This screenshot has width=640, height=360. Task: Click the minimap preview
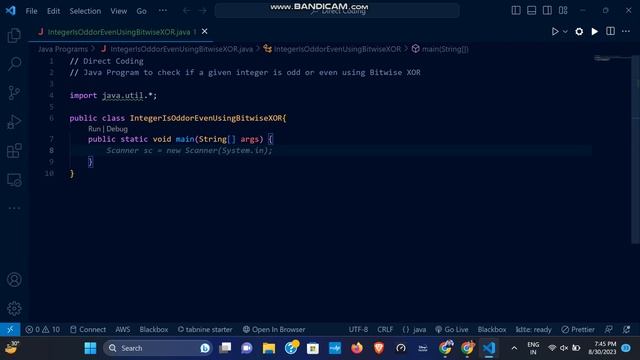click(x=612, y=59)
